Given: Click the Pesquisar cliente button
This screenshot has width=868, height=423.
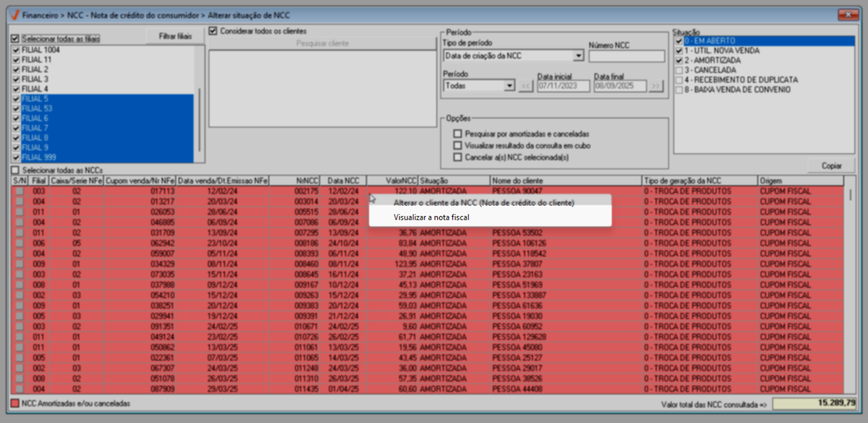Looking at the screenshot, I should pyautogui.click(x=323, y=44).
